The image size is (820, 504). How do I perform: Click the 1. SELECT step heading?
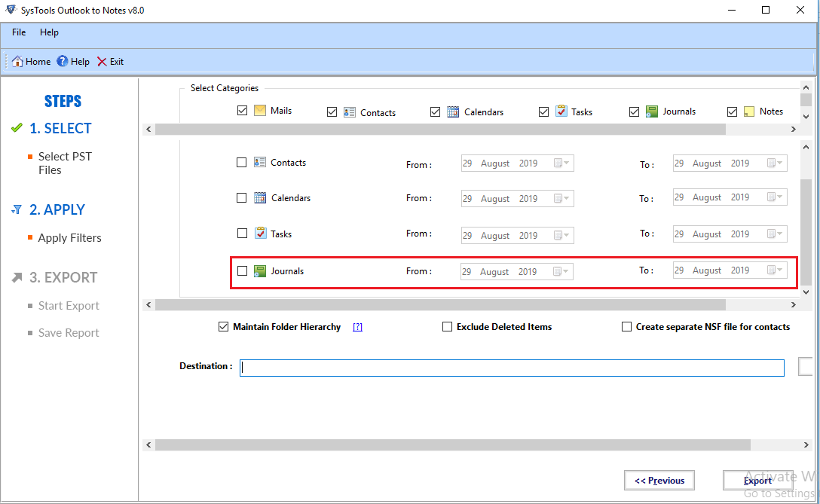[60, 128]
